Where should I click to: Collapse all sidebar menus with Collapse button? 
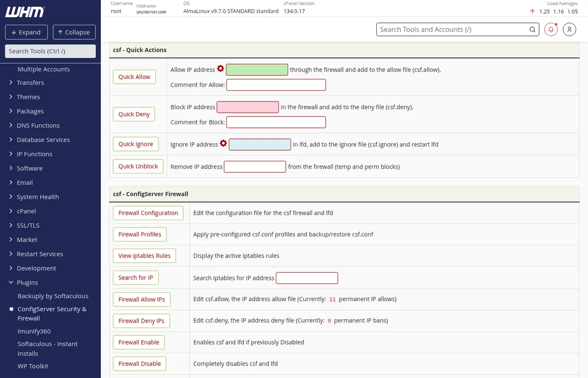74,32
